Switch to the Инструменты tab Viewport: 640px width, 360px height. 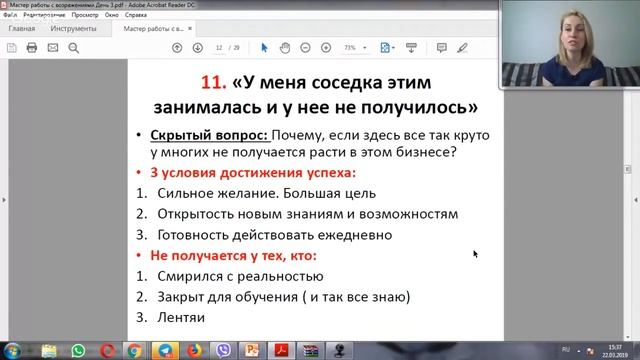73,29
